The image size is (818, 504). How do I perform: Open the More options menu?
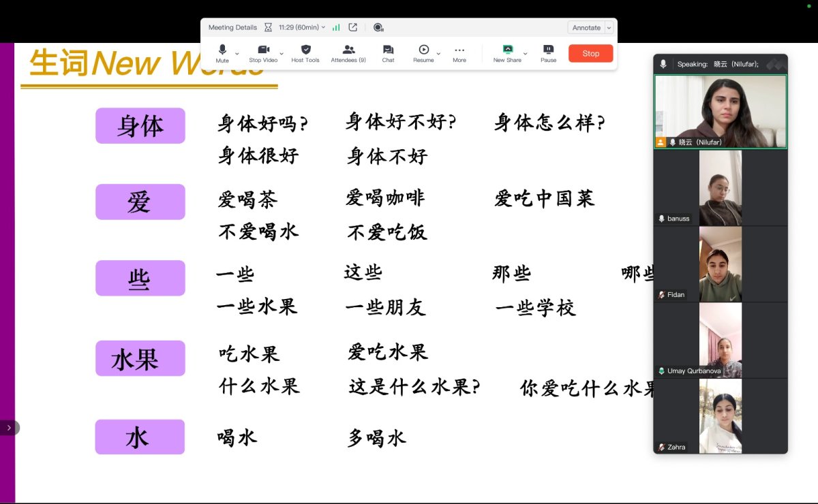coord(459,53)
